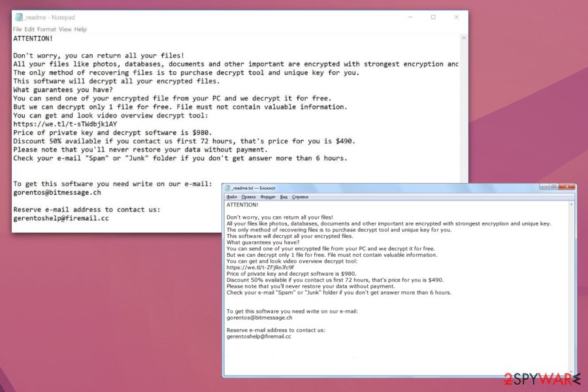Open the Вид menu in the Блокнот window
Viewport: 588px width, 392px height.
284,197
